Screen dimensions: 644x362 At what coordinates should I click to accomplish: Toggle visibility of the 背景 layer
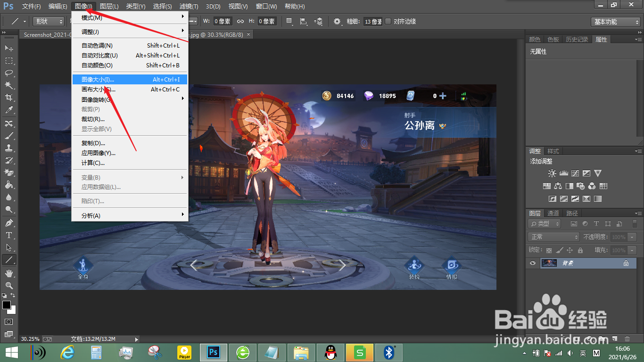(x=533, y=263)
